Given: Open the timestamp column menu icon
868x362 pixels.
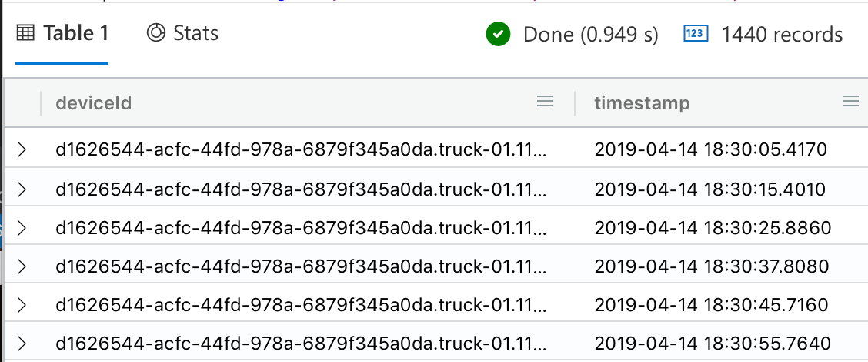Looking at the screenshot, I should (851, 101).
